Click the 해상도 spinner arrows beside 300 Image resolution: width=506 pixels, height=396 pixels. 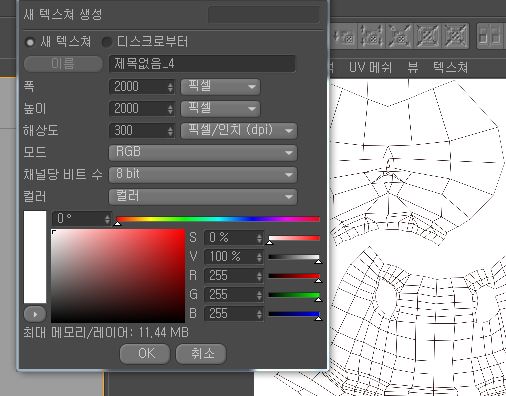point(170,131)
